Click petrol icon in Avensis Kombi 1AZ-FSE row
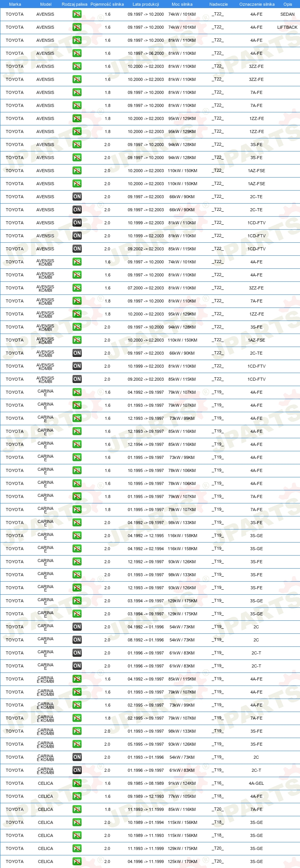The width and height of the screenshot is (300, 868). 77,340
